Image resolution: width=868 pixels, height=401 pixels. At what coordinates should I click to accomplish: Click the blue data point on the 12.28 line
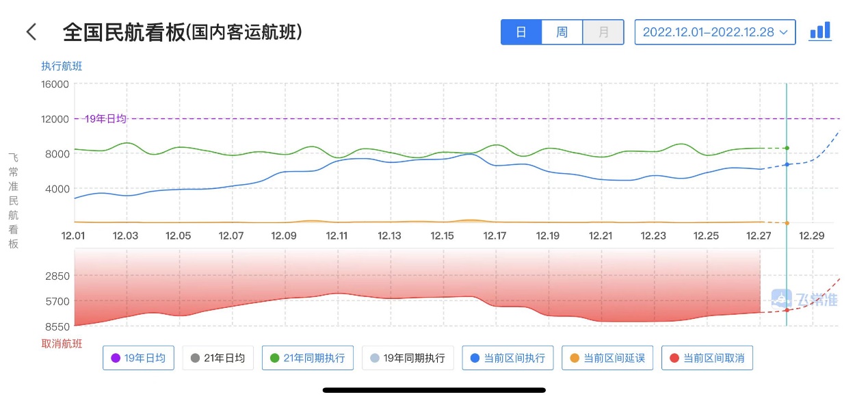[x=787, y=164]
